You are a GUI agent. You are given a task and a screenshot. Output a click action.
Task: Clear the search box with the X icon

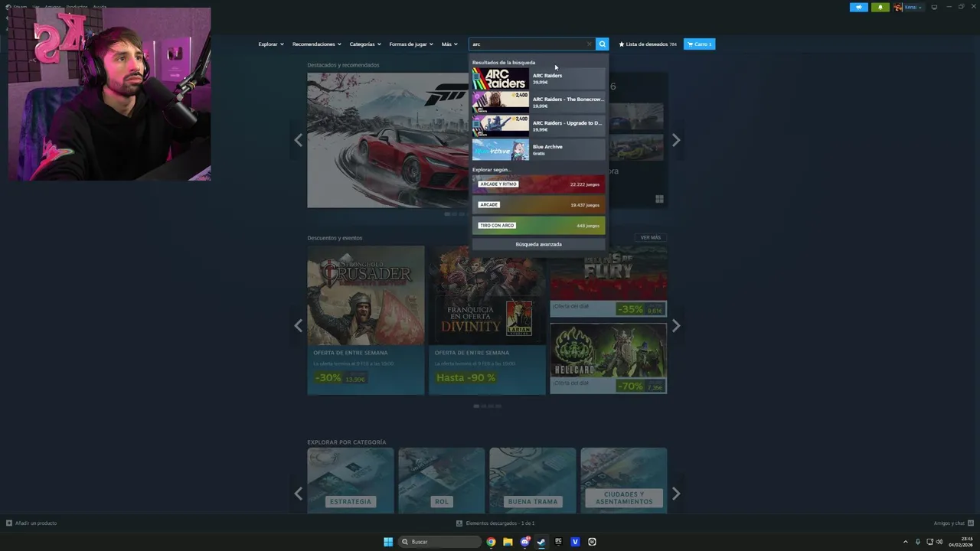[x=589, y=44]
